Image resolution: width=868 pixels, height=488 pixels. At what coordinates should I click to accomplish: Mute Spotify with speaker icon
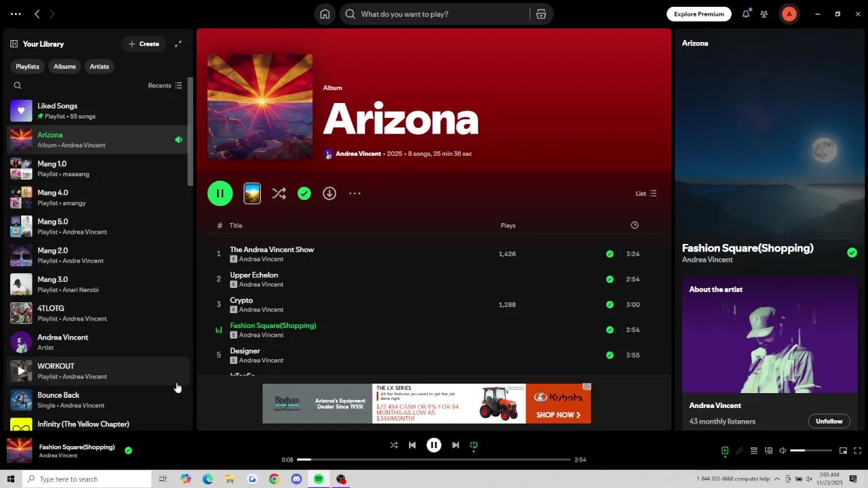(783, 451)
